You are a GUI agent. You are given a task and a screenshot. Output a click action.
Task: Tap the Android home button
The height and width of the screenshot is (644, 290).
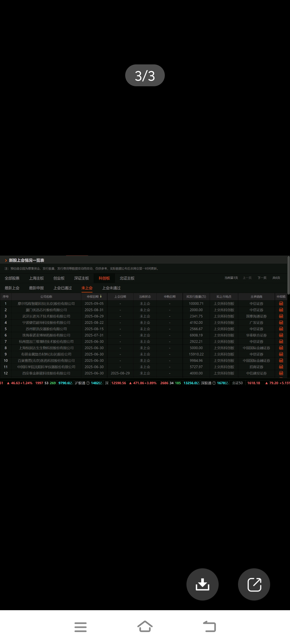tap(145, 627)
